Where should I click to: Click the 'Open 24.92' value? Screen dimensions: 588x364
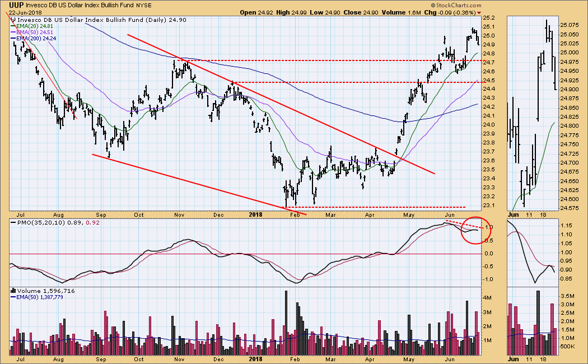pos(256,12)
